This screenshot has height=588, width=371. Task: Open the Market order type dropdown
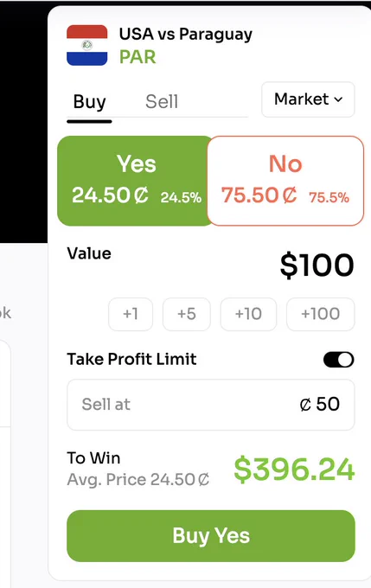308,99
